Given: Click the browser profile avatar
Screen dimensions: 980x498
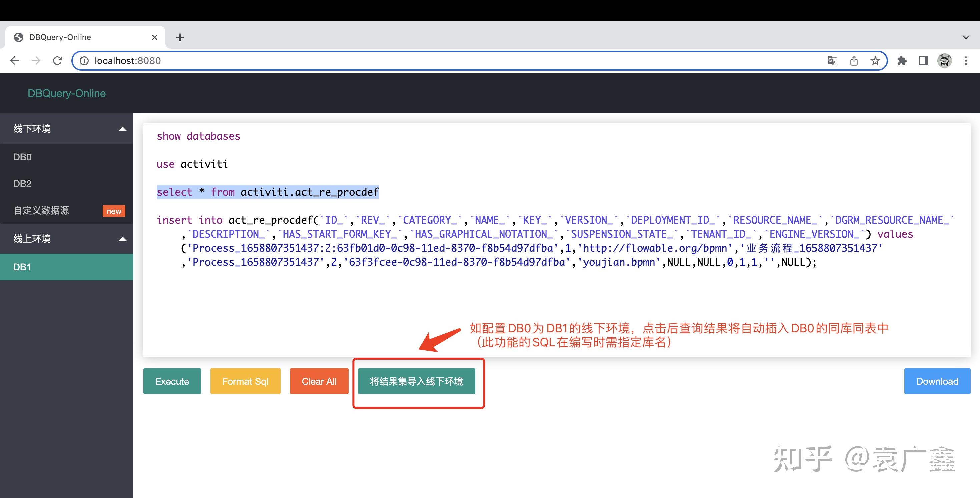Looking at the screenshot, I should pyautogui.click(x=945, y=60).
